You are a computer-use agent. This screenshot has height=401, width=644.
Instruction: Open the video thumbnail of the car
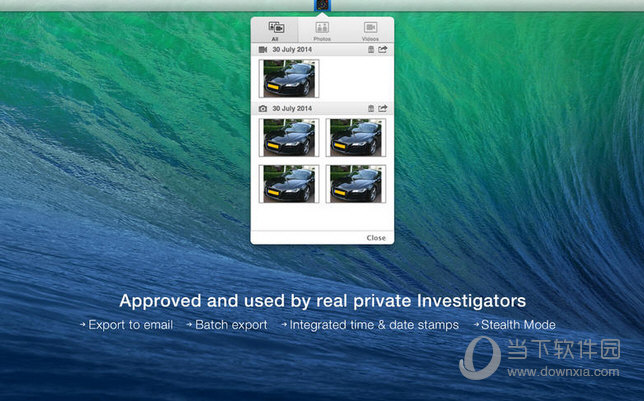(x=289, y=78)
